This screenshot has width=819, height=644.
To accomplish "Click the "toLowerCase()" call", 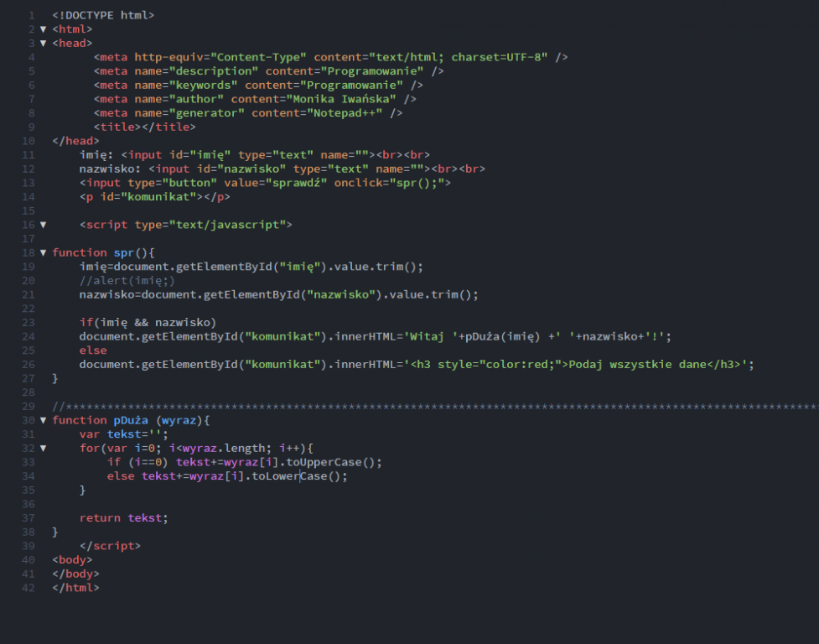I will point(296,476).
